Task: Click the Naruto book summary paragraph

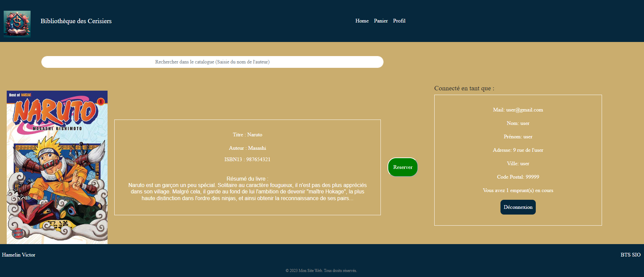Action: pyautogui.click(x=247, y=192)
